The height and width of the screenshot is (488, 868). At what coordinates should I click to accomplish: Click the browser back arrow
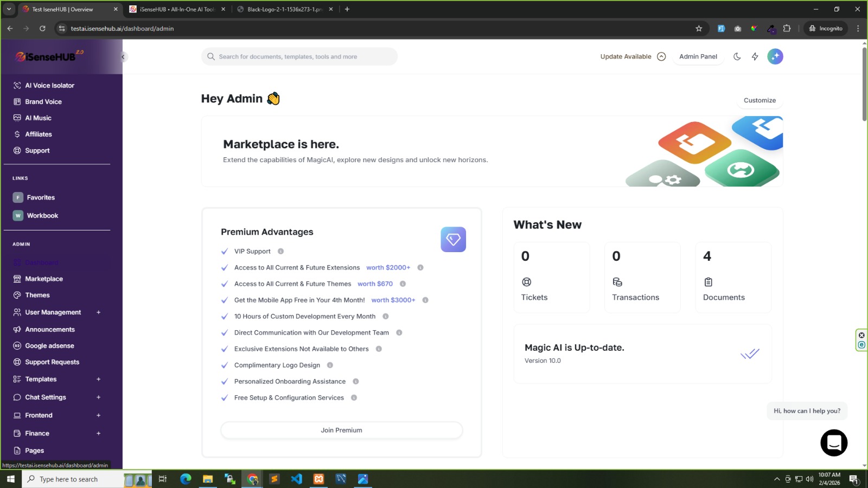click(x=10, y=29)
